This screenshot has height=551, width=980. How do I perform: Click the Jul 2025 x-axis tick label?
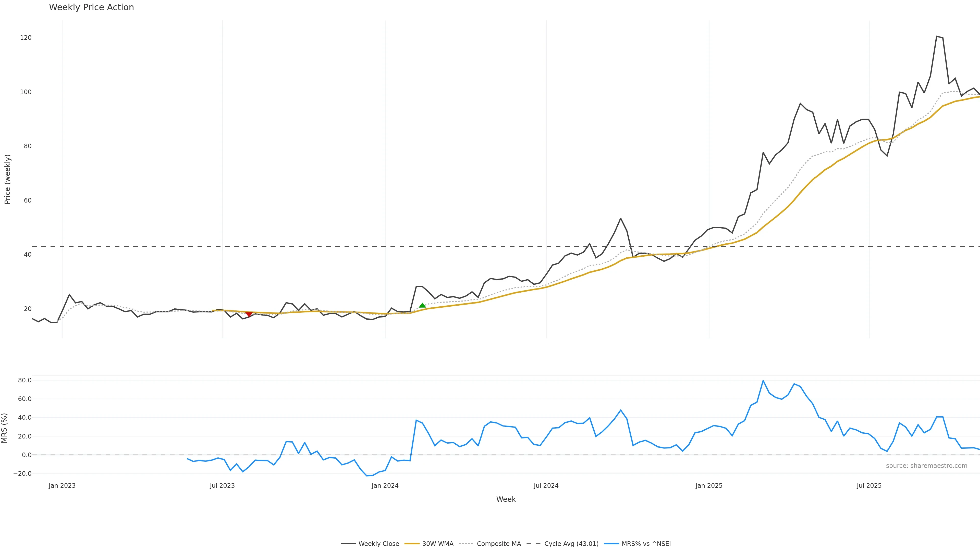pyautogui.click(x=869, y=486)
